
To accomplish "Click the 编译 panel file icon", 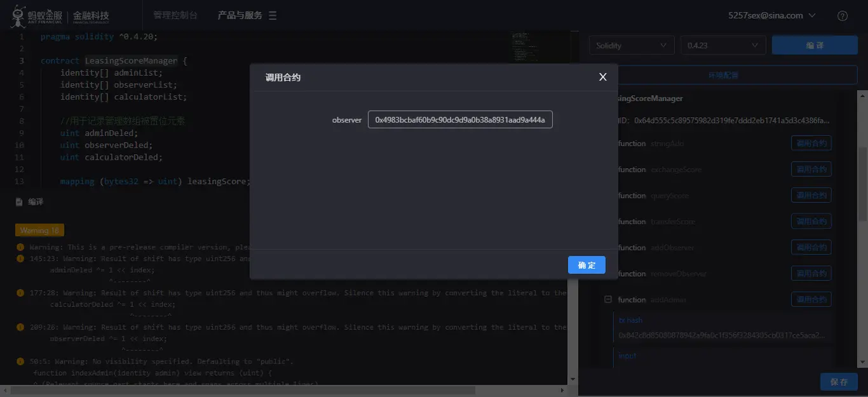I will 19,202.
